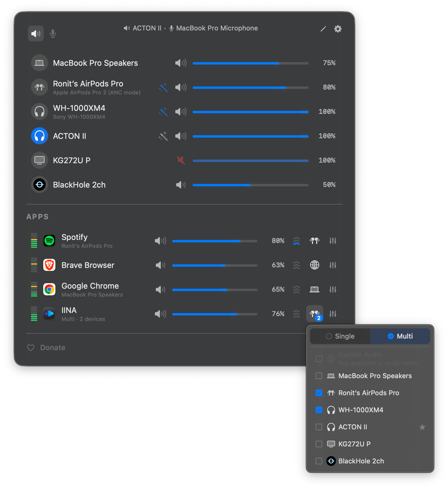The width and height of the screenshot is (448, 489).
Task: Unmute the KG272U P display speaker icon
Action: (181, 160)
